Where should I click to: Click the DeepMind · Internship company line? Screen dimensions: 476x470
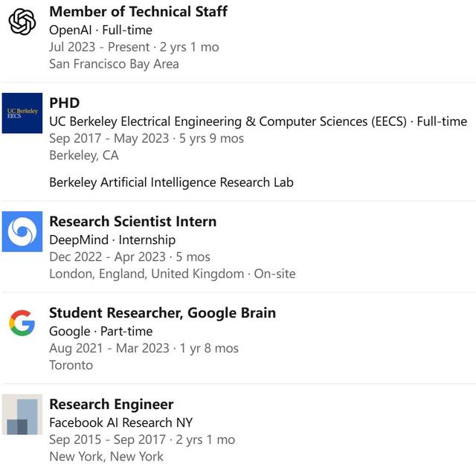112,239
